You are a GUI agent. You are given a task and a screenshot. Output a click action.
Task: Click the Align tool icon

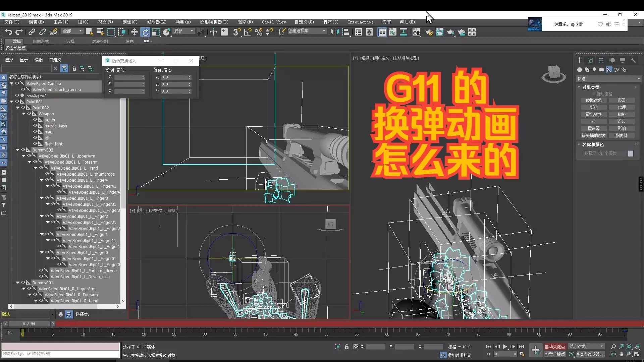pyautogui.click(x=345, y=32)
